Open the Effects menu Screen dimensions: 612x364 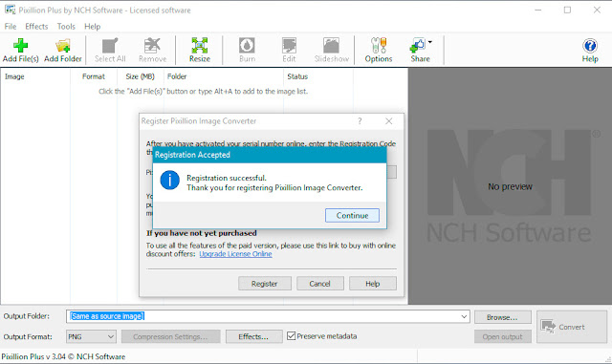[x=36, y=27]
